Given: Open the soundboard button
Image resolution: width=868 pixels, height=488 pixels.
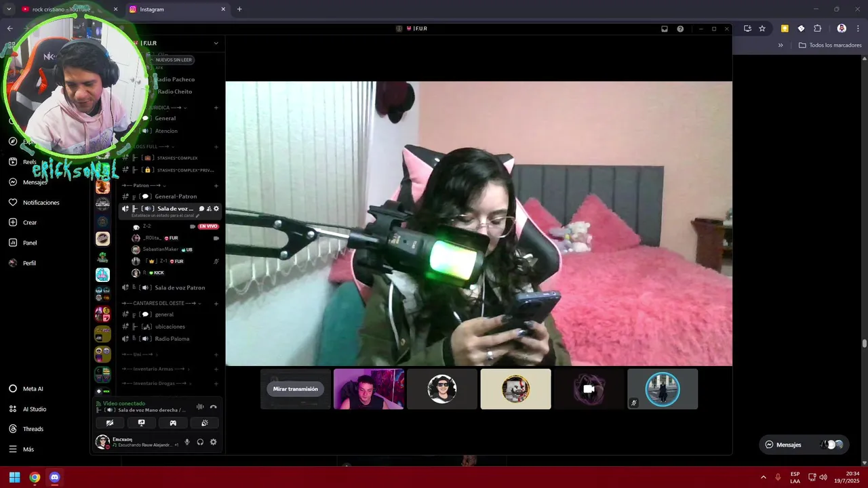Looking at the screenshot, I should (205, 423).
